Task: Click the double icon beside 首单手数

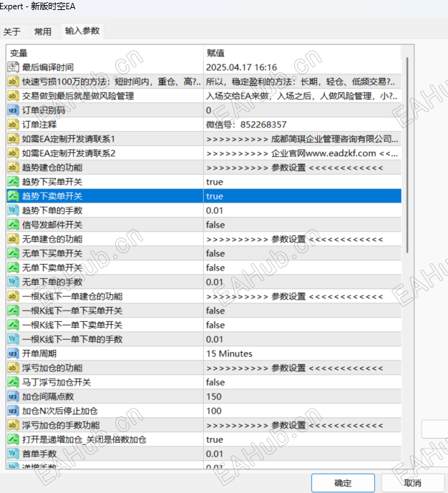Action: pyautogui.click(x=13, y=454)
